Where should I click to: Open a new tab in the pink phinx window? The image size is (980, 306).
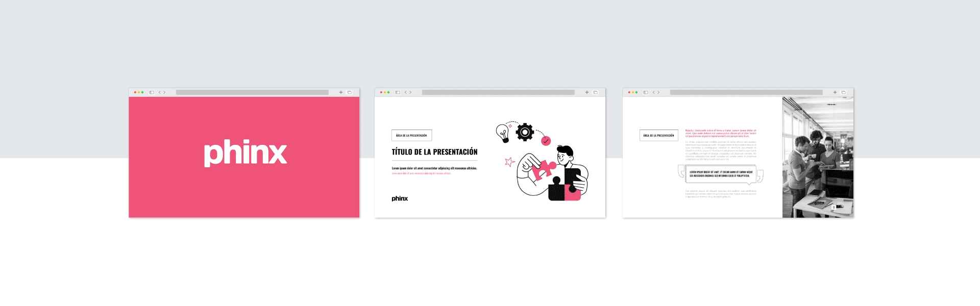341,92
